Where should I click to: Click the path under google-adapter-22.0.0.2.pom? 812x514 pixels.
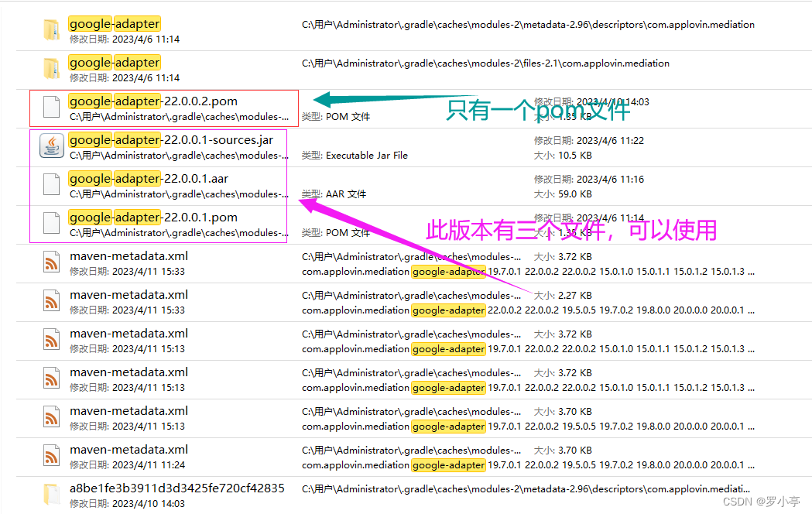(x=179, y=116)
